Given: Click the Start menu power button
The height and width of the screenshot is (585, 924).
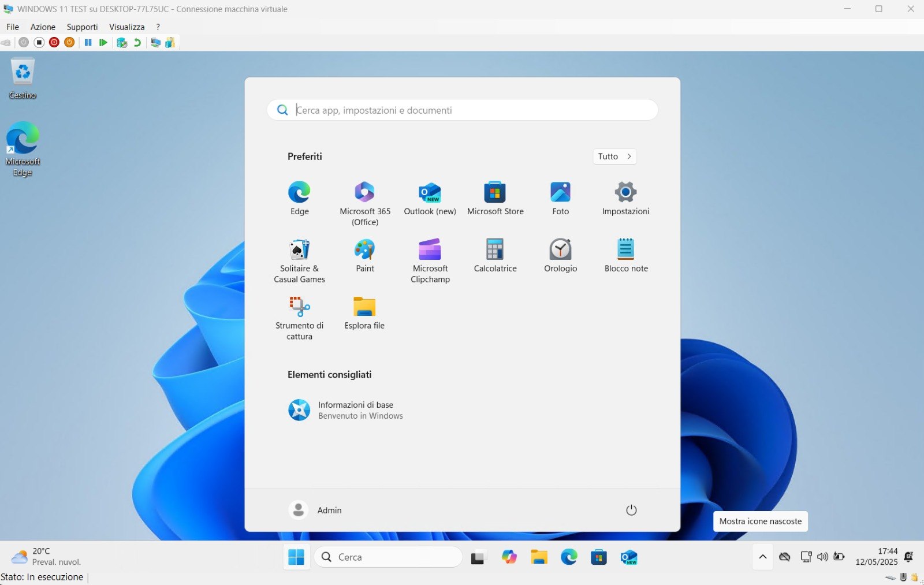Looking at the screenshot, I should click(x=631, y=510).
